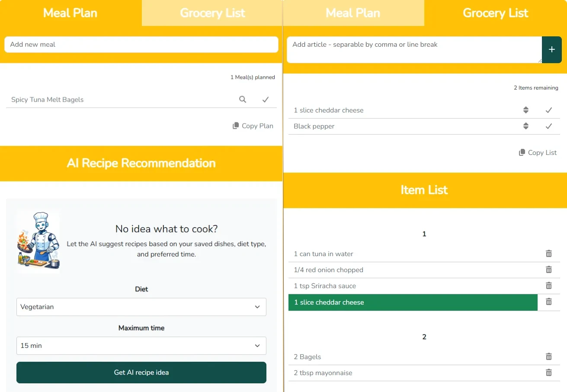Mark Spicy Tuna Melt Bagels meal as done

[266, 99]
